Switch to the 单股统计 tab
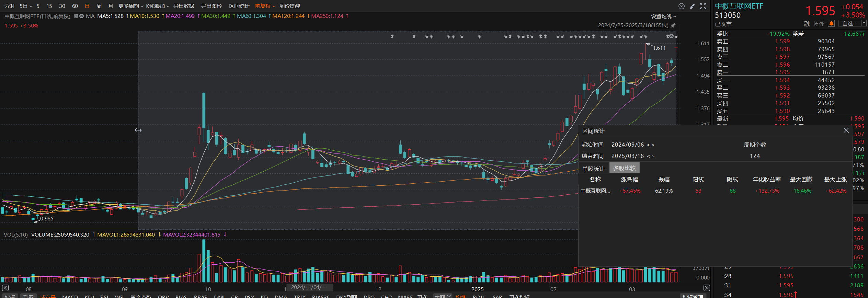Image resolution: width=868 pixels, height=298 pixels. (x=593, y=169)
